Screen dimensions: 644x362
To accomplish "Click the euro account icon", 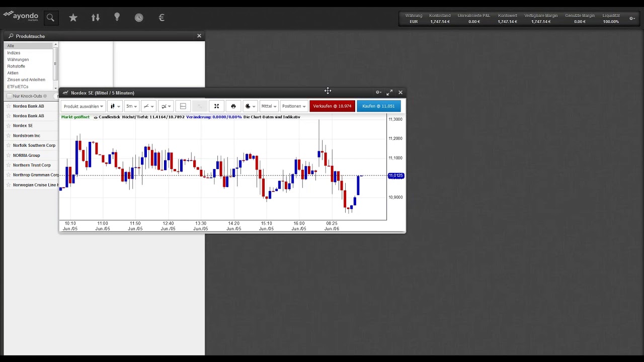I will pos(162,18).
